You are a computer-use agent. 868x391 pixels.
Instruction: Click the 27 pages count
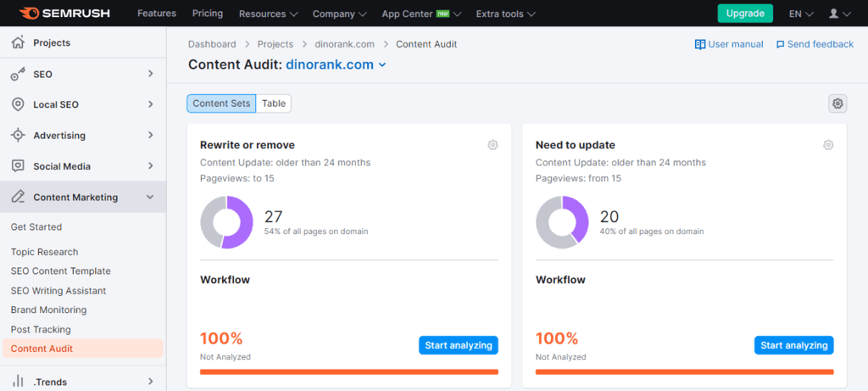pos(274,216)
